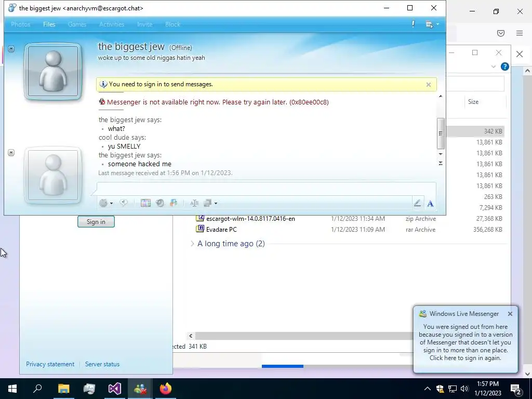
Task: Open the Games menu
Action: (77, 24)
